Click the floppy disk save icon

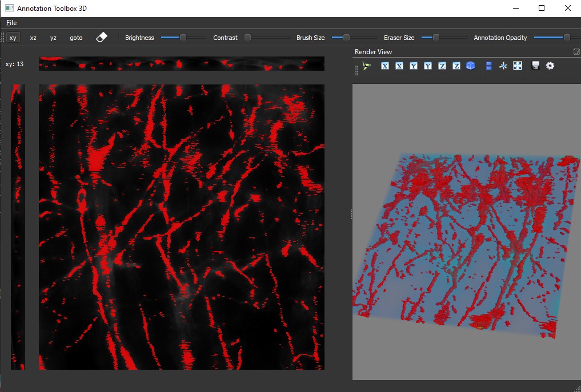click(x=535, y=66)
